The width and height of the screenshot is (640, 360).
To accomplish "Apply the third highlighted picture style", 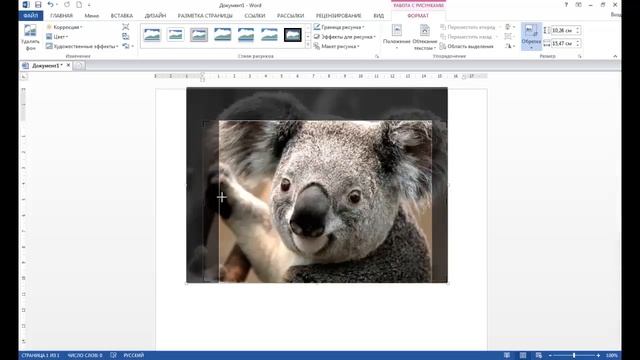I will (199, 35).
